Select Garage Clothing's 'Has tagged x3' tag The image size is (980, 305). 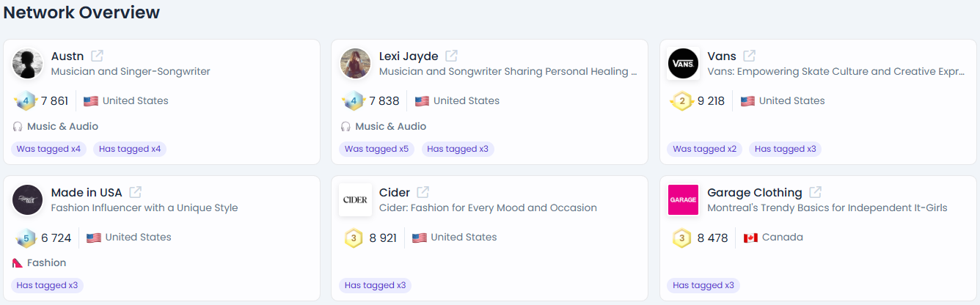[703, 285]
